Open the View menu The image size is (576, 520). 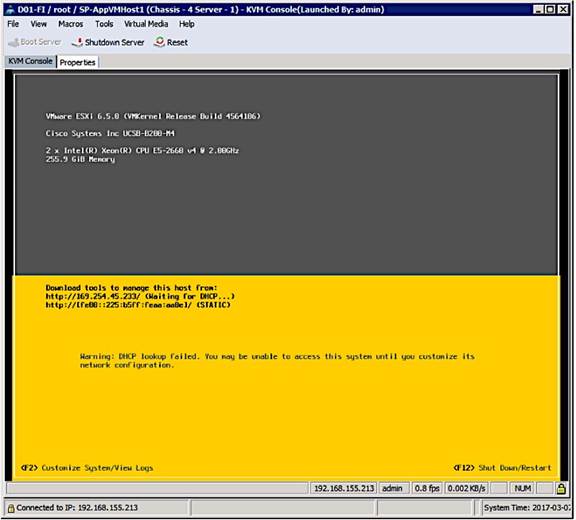coord(39,24)
